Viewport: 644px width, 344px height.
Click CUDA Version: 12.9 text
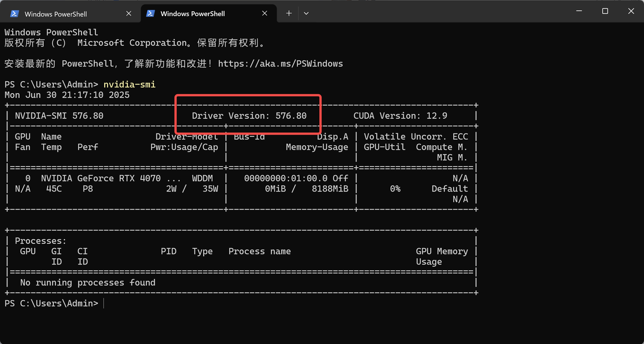coord(400,116)
